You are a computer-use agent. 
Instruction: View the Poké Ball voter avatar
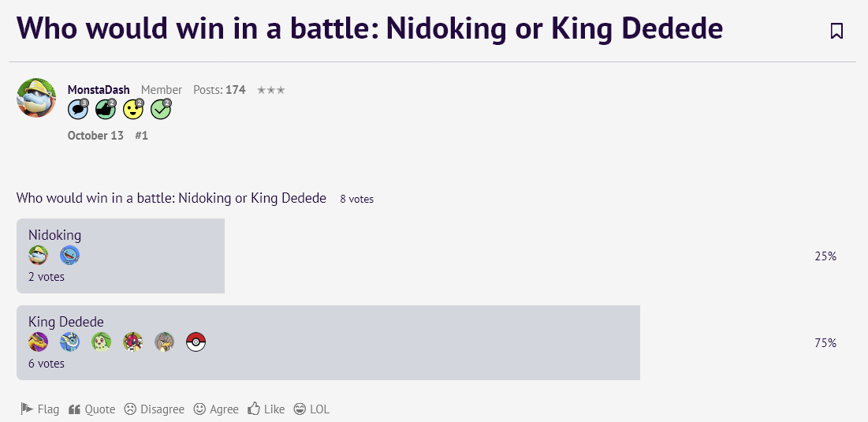196,342
